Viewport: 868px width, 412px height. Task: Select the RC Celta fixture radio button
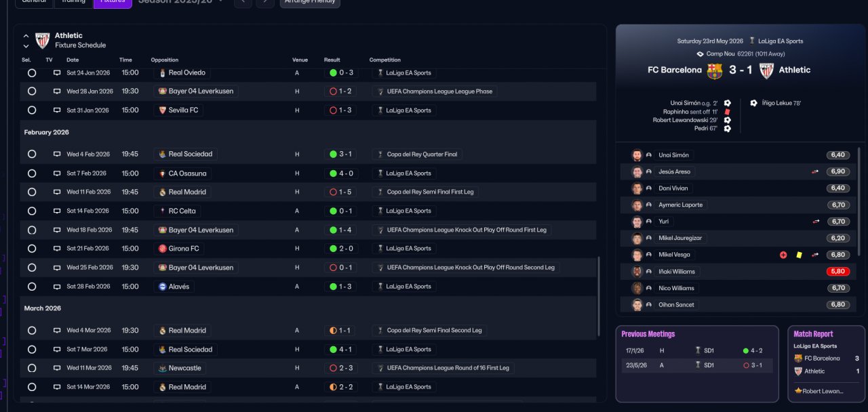pos(32,211)
